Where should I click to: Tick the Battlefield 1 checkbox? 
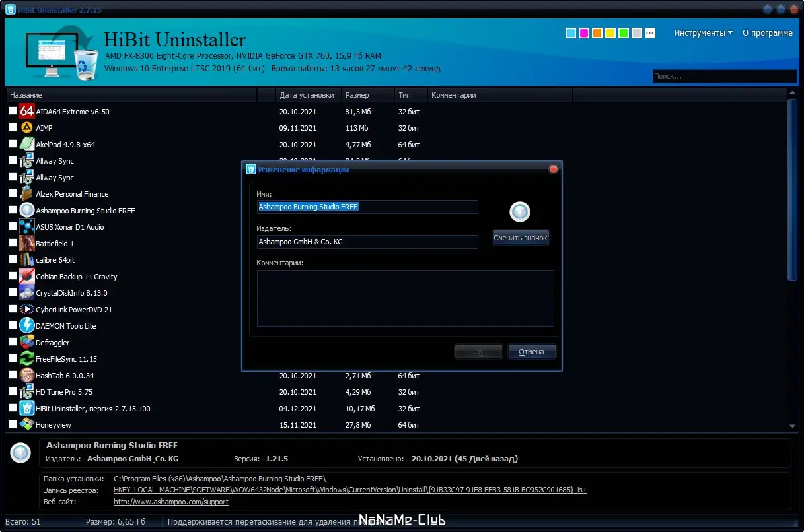coord(13,243)
